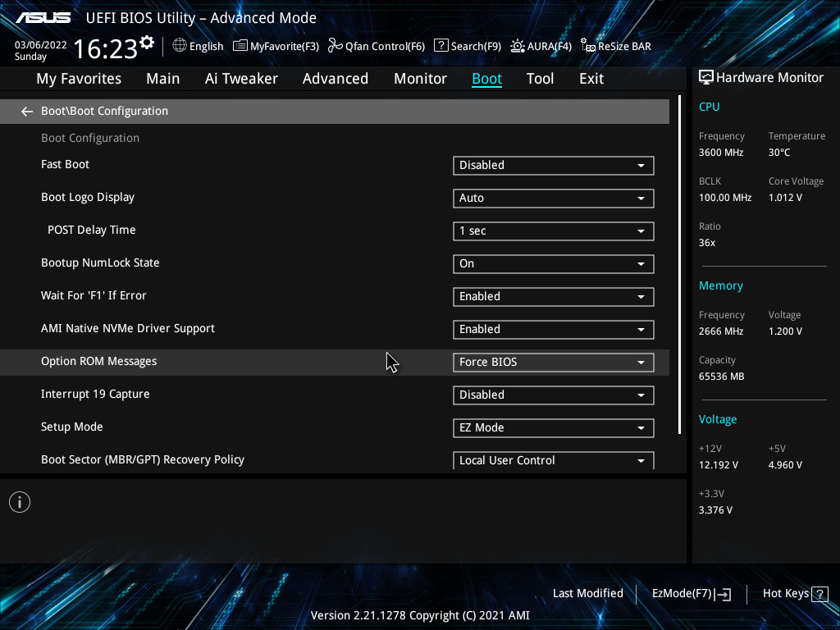The width and height of the screenshot is (840, 630).
Task: Click the Core Voltage value 1.012 V
Action: 785,198
